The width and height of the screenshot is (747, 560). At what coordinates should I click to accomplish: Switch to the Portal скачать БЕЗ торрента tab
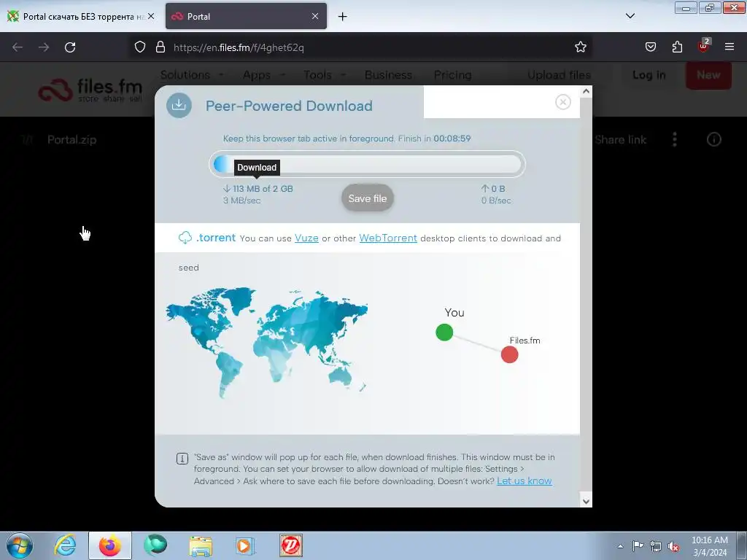(82, 17)
